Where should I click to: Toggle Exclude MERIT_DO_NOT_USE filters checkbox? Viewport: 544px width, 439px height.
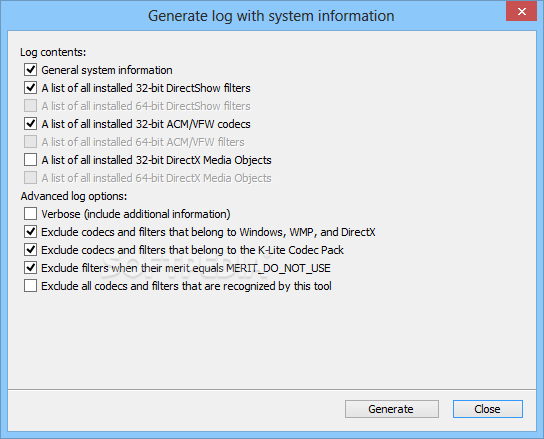pos(31,268)
